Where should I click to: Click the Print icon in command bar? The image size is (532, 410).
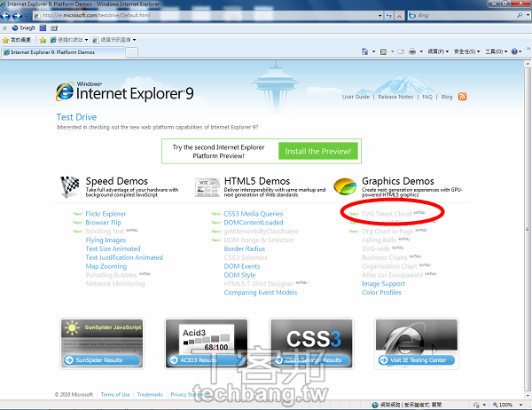[x=412, y=51]
